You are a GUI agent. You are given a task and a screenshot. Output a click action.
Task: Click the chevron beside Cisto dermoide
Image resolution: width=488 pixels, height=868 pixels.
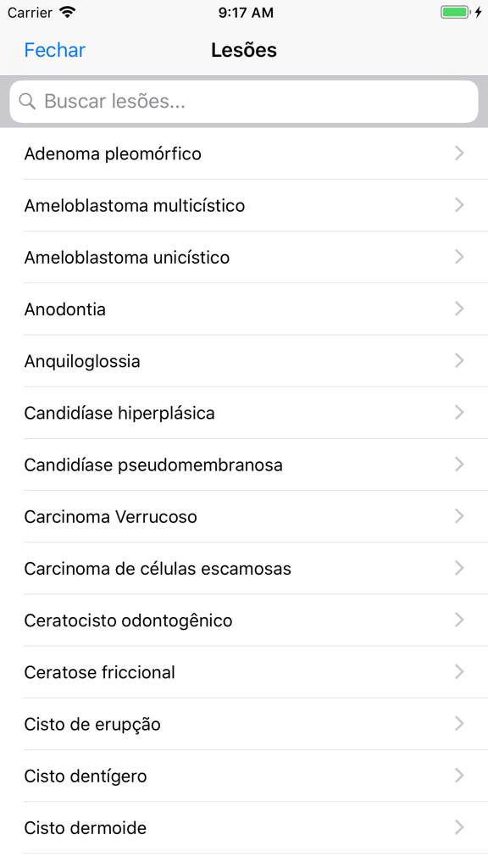click(x=459, y=827)
